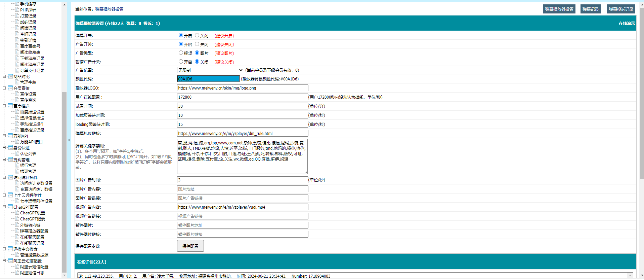Choose 视频 for 广告类型
644x280 pixels.
[181, 53]
